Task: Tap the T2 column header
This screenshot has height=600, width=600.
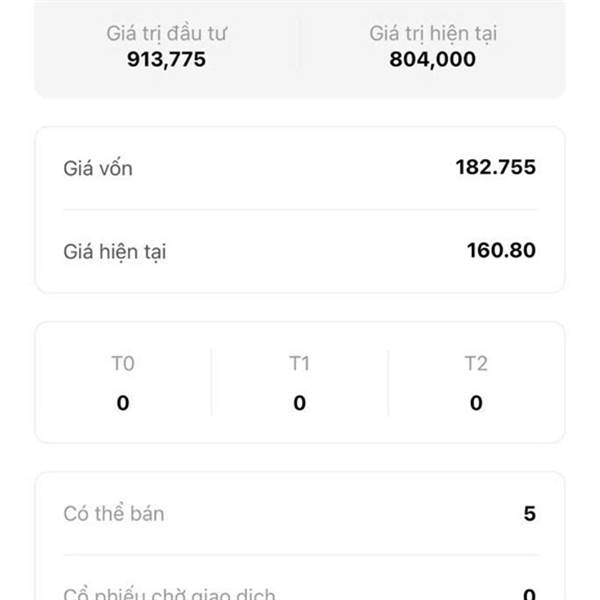Action: pyautogui.click(x=476, y=363)
